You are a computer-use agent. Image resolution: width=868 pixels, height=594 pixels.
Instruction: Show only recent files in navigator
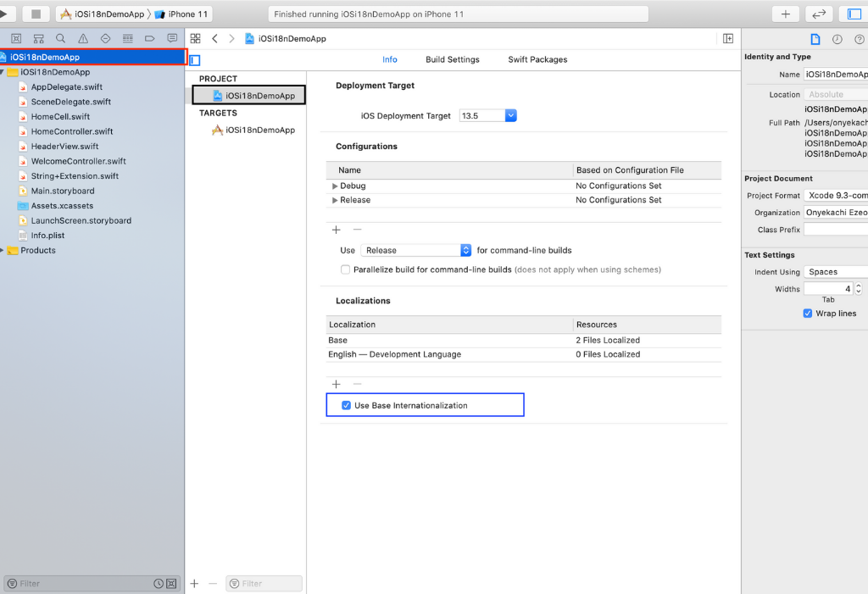tap(159, 584)
